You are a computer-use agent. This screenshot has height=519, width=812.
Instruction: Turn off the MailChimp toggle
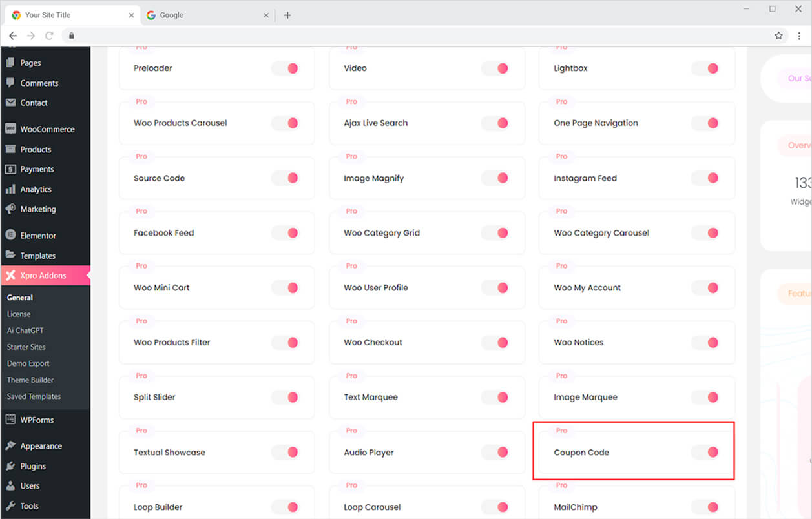705,507
